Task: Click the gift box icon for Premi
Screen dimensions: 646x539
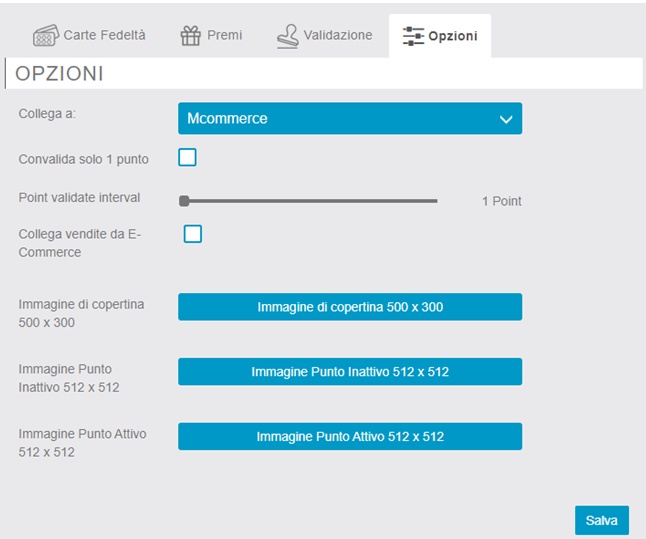Action: (x=190, y=36)
